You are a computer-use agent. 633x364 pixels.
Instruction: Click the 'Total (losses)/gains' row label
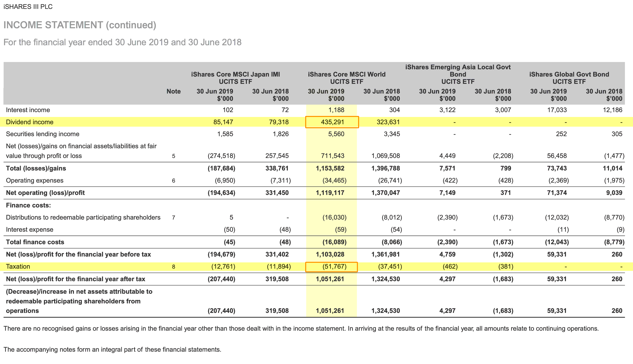click(36, 168)
